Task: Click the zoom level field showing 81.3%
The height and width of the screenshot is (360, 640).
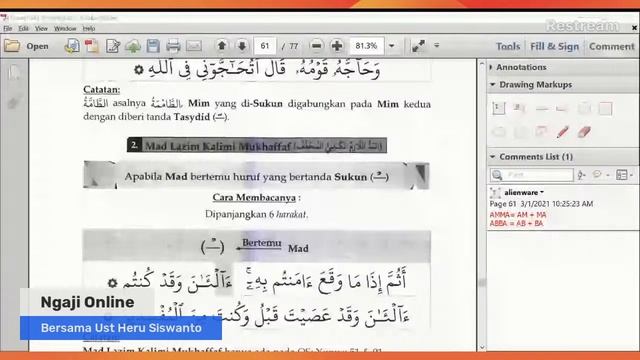Action: point(367,46)
